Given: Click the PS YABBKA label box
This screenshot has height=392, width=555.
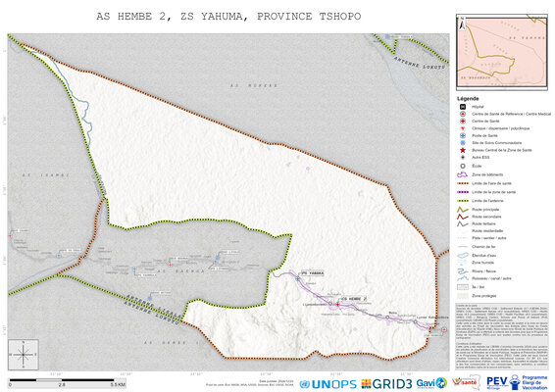Looking at the screenshot, I should (x=312, y=273).
